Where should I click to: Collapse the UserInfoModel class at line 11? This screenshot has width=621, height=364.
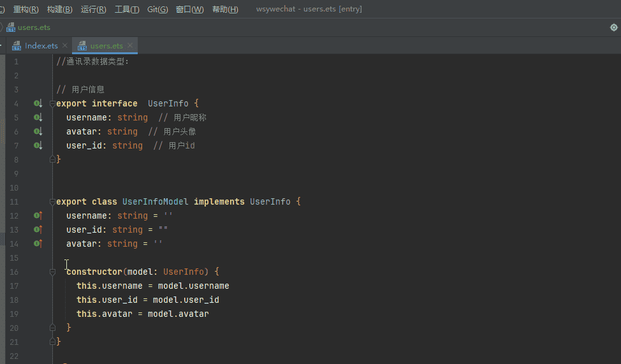(53, 201)
